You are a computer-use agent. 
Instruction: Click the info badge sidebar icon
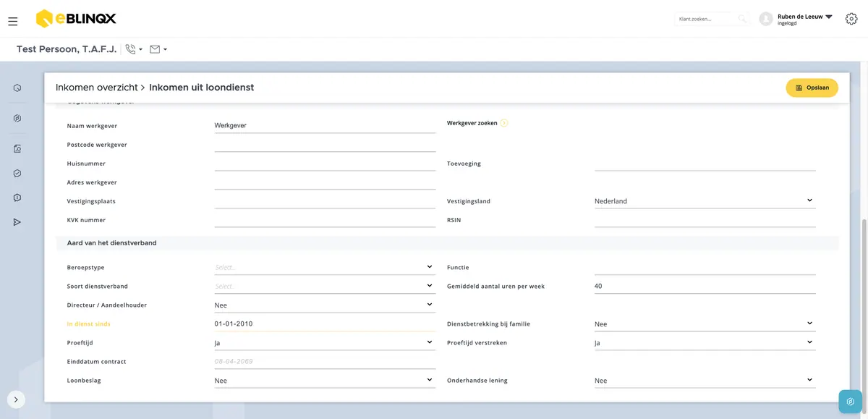(x=17, y=198)
